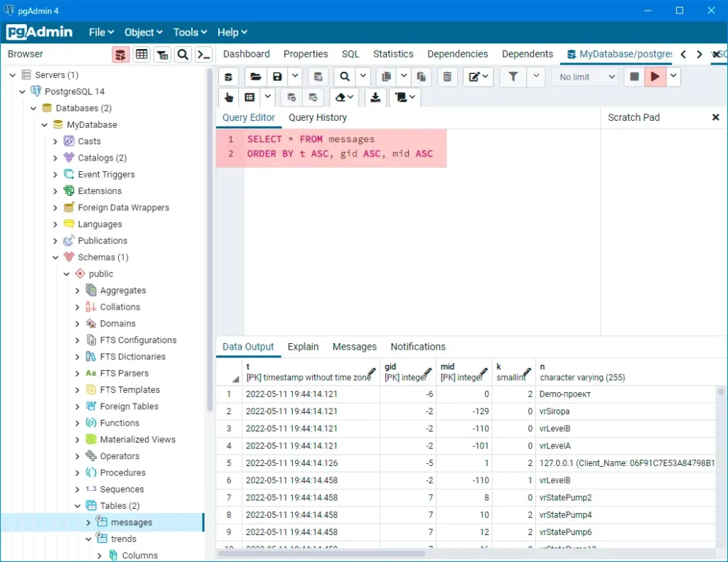This screenshot has width=728, height=562.
Task: Switch to Query History tab
Action: pyautogui.click(x=318, y=117)
